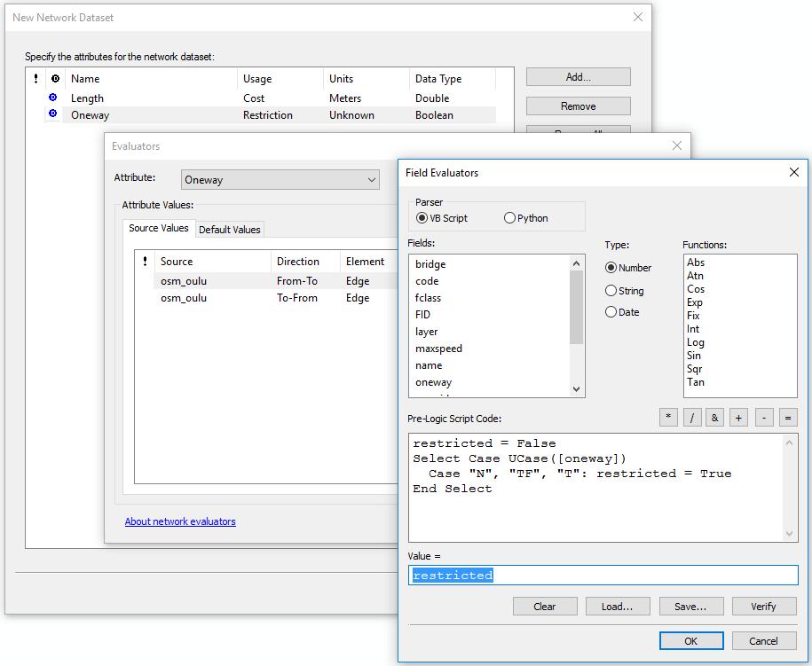Click the plus operator button
812x666 pixels.
click(738, 417)
